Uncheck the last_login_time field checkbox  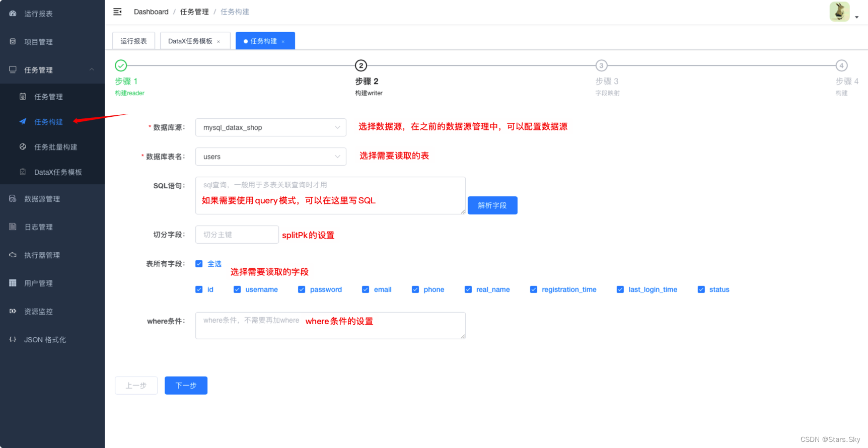pos(620,289)
